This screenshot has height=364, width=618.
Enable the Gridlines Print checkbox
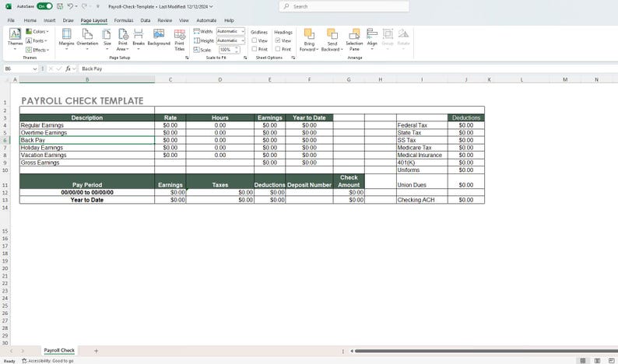tap(255, 49)
